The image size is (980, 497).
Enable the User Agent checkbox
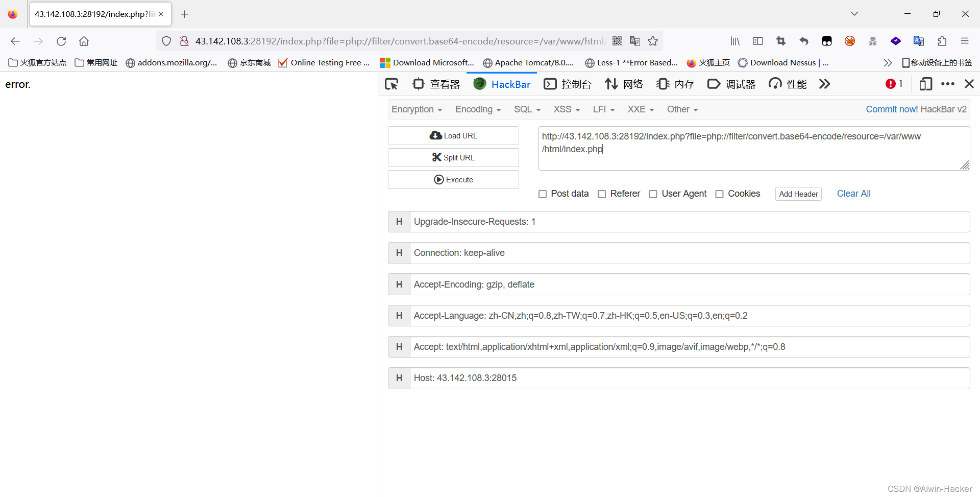[653, 194]
